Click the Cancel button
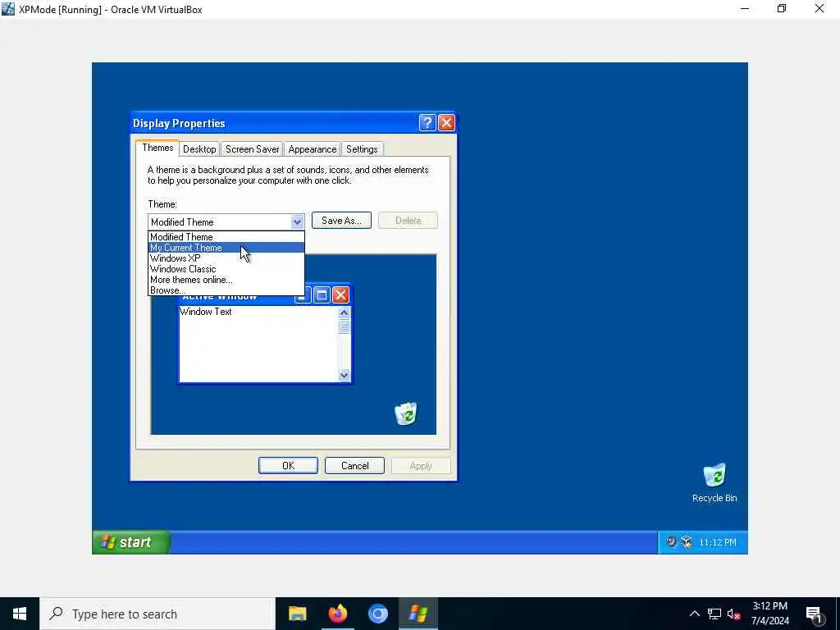The image size is (840, 630). (354, 466)
